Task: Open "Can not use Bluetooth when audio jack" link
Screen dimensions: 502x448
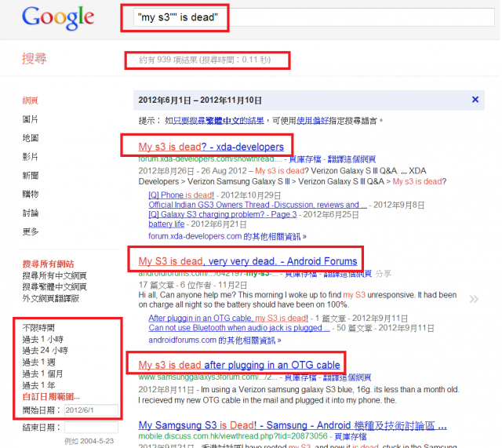Action: [238, 328]
